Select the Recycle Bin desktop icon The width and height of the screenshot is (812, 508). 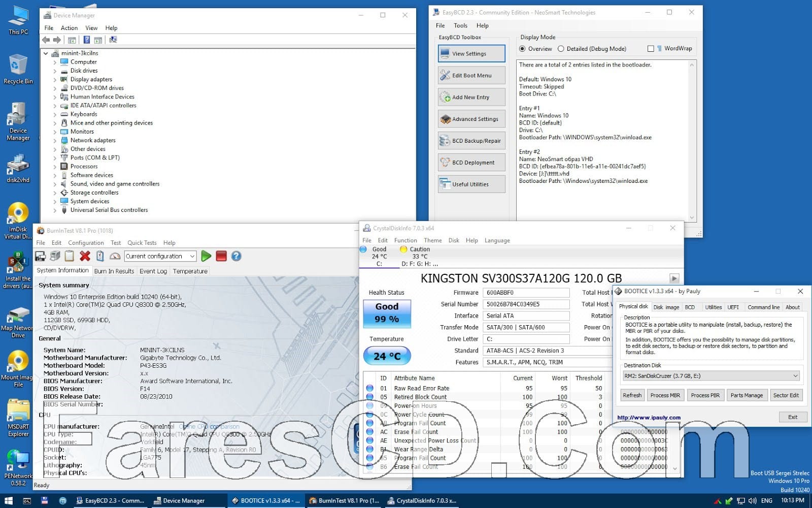click(18, 70)
